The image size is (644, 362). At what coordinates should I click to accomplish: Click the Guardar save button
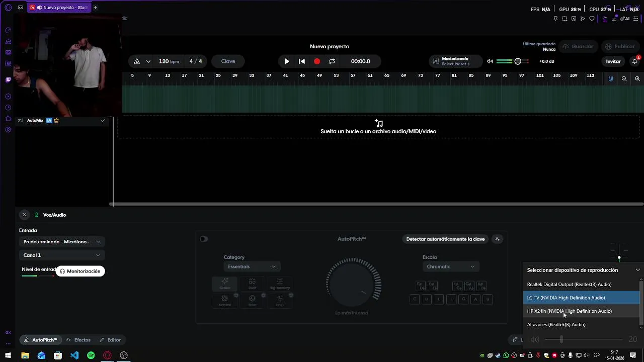click(x=578, y=46)
